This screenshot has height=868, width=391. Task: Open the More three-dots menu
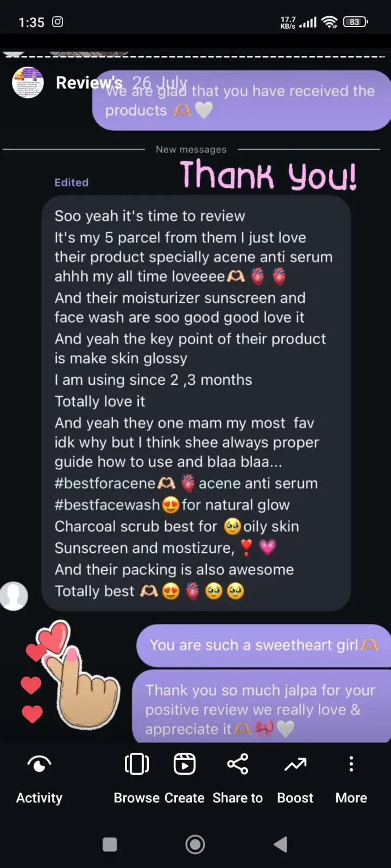(351, 764)
